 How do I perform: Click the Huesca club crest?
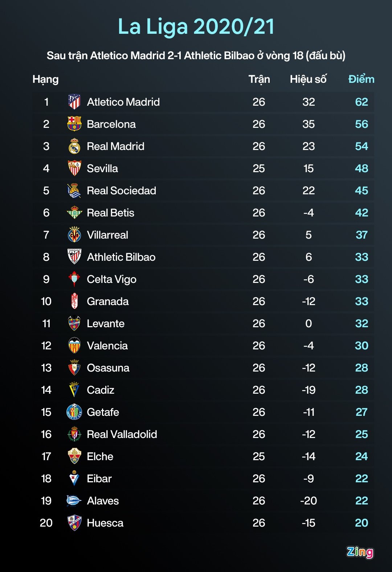(74, 523)
